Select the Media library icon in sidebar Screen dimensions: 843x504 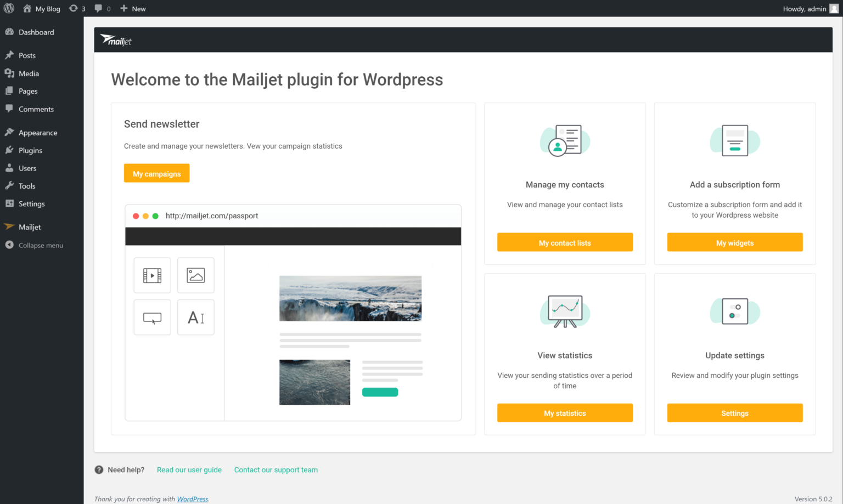(x=10, y=73)
